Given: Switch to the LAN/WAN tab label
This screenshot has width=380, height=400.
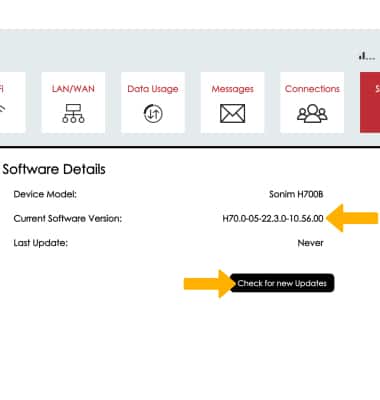Looking at the screenshot, I should point(73,89).
